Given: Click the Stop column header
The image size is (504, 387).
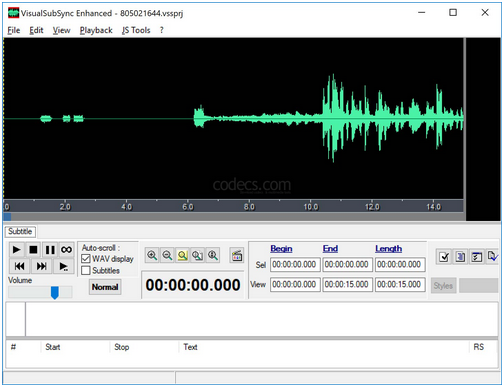Looking at the screenshot, I should [144, 347].
